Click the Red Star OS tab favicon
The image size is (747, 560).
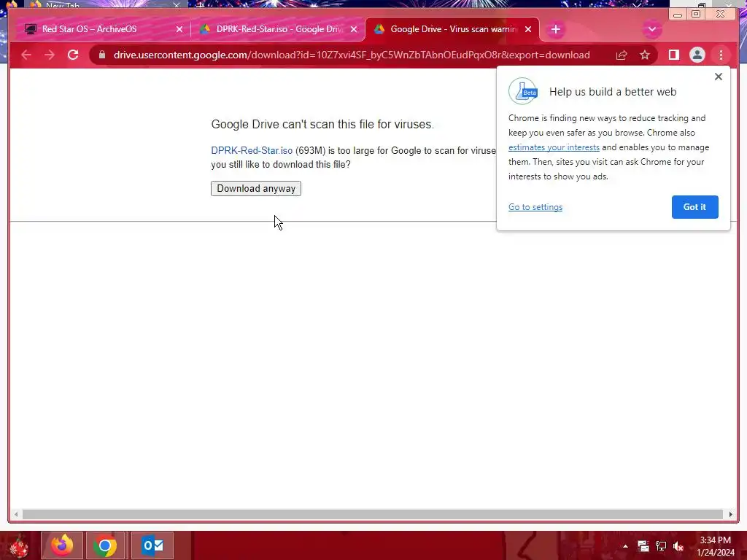click(x=31, y=29)
